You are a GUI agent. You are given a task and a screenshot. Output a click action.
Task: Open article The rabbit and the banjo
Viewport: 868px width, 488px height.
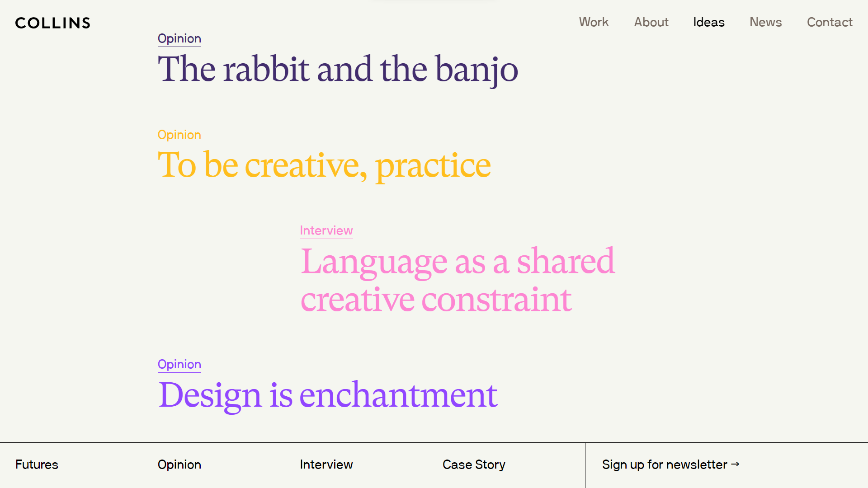(338, 69)
